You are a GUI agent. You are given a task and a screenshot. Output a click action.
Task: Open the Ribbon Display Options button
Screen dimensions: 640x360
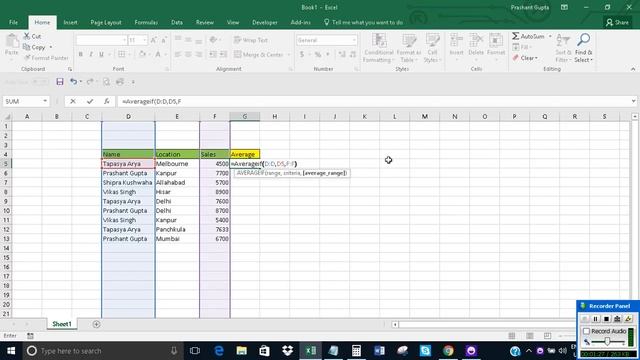click(564, 7)
